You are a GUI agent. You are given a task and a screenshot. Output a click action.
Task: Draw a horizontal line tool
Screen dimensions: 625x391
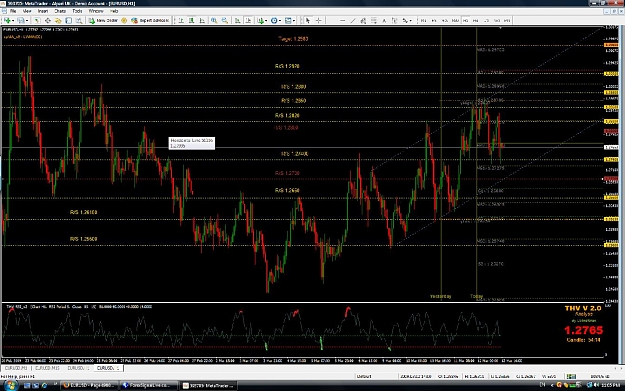click(x=342, y=20)
